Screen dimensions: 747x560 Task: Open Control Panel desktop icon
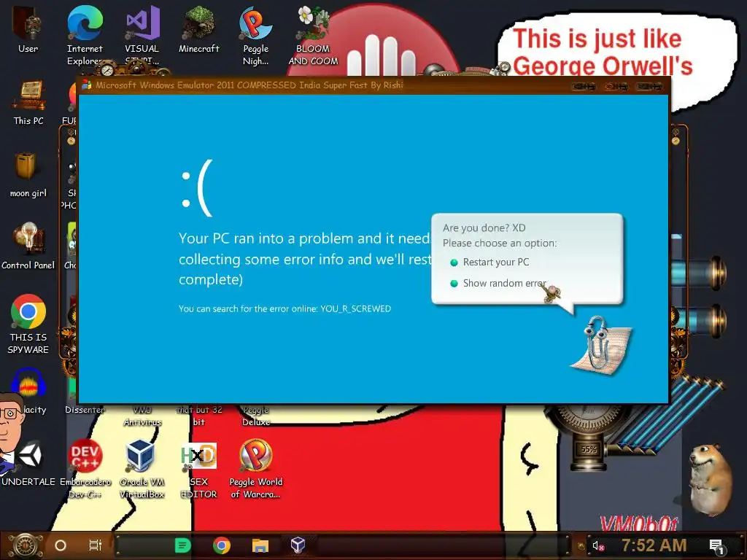(x=28, y=246)
